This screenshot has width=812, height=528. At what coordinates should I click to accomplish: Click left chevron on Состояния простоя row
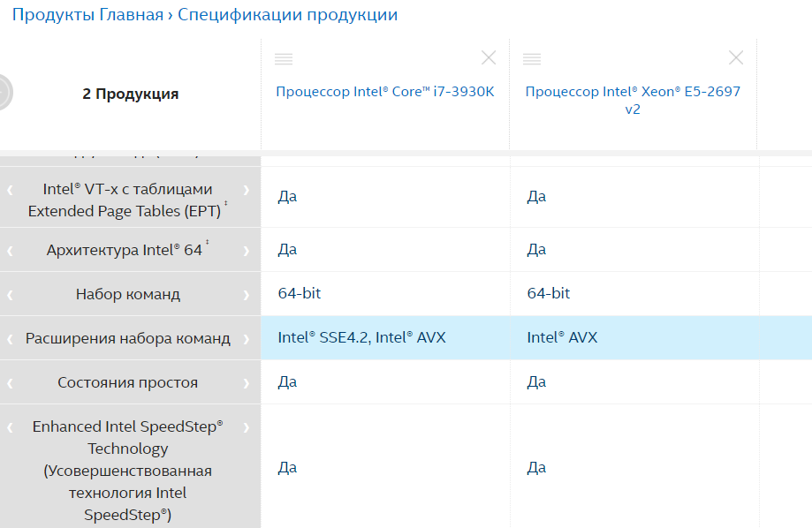point(10,383)
